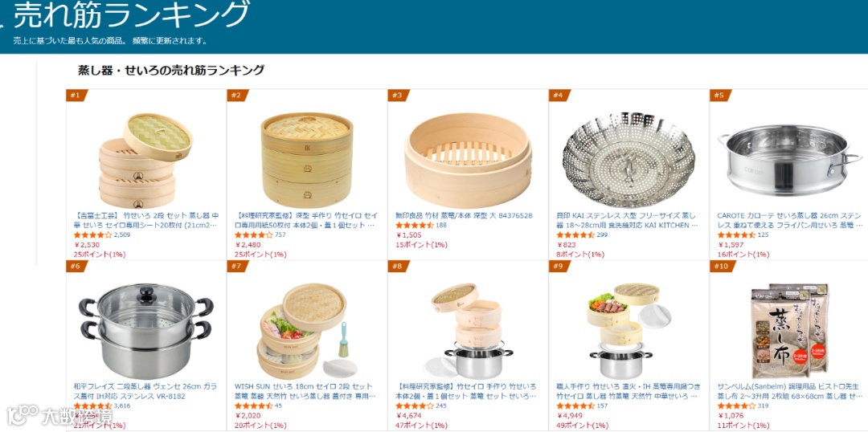This screenshot has width=868, height=432.
Task: Click the 貝印 KAI ステンレス product title
Action: (627, 220)
